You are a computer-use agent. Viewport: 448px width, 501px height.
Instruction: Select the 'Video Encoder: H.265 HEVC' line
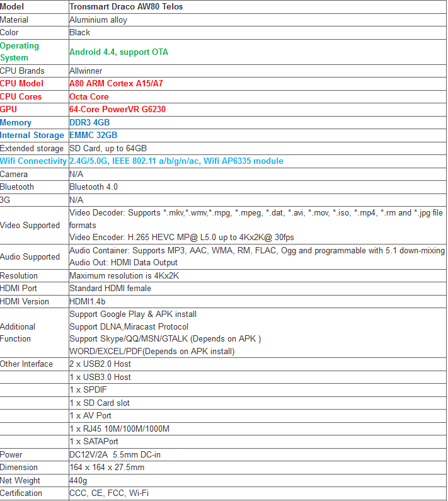181,238
